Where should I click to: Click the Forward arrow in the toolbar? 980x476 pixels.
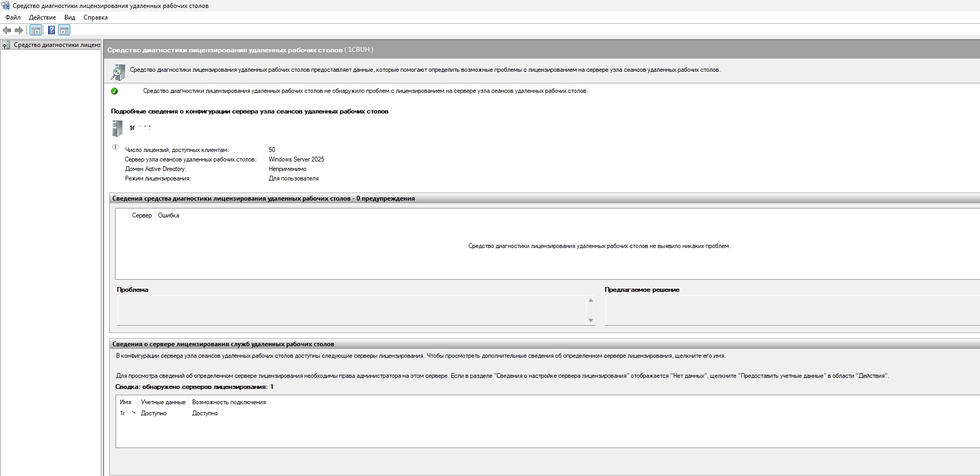tap(19, 30)
